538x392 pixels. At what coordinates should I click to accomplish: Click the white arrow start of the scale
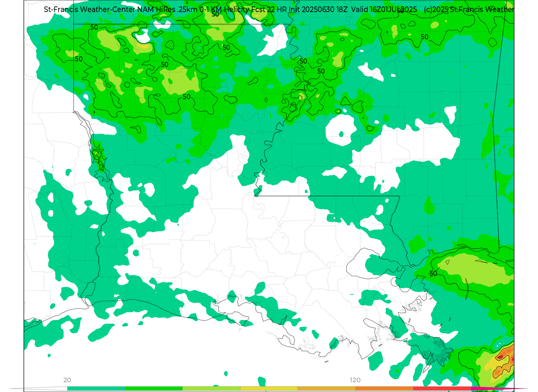(39, 389)
